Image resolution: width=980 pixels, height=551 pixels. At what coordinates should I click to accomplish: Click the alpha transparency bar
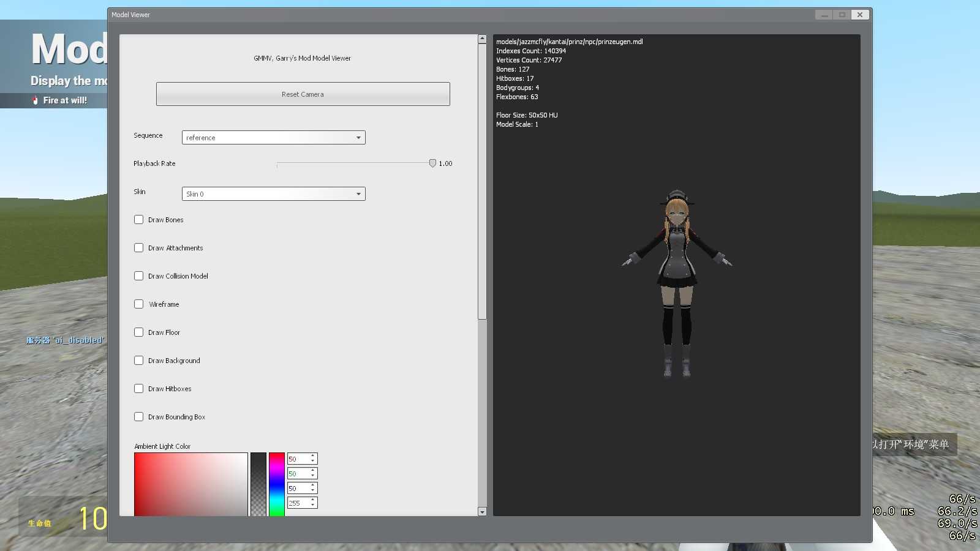point(258,484)
